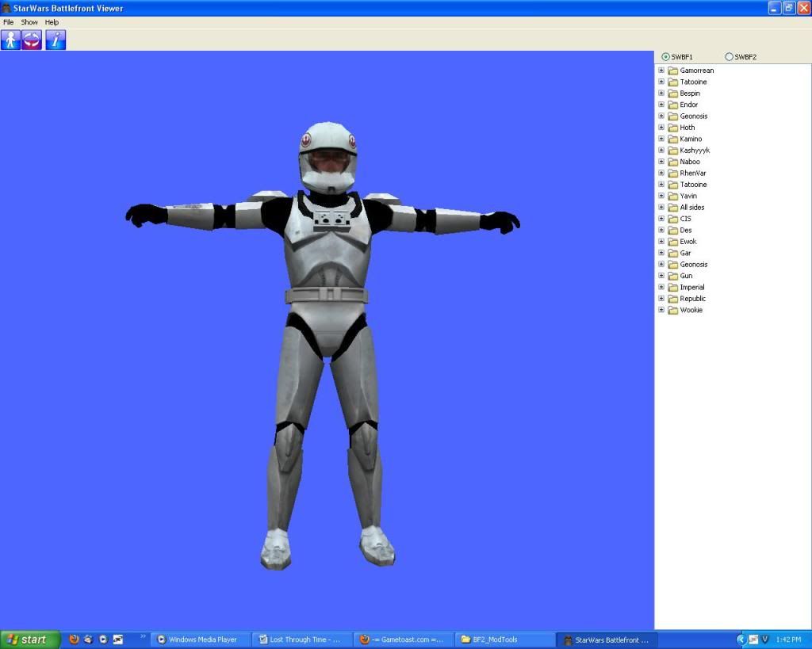
Task: Show hidden tray icons arrow
Action: click(741, 639)
